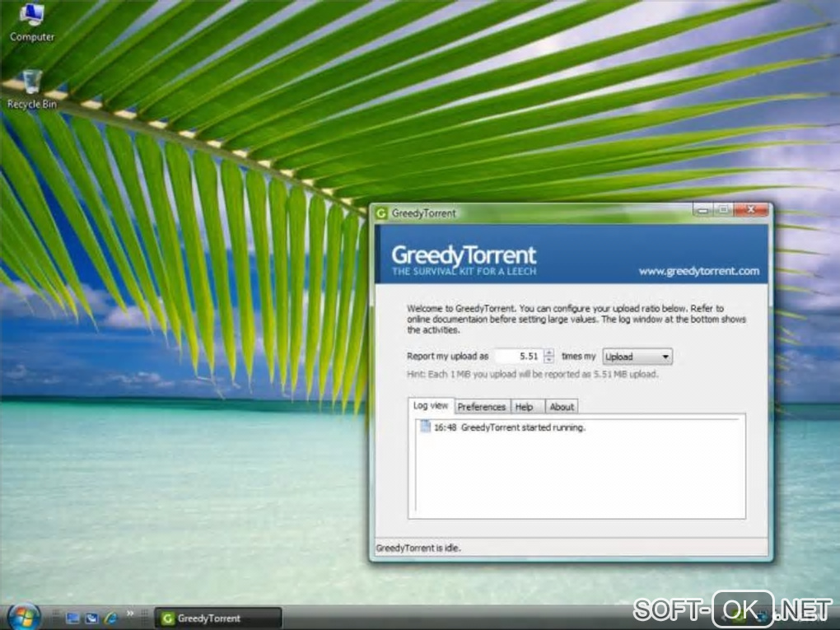
Task: Click the log entry document icon
Action: pos(426,427)
